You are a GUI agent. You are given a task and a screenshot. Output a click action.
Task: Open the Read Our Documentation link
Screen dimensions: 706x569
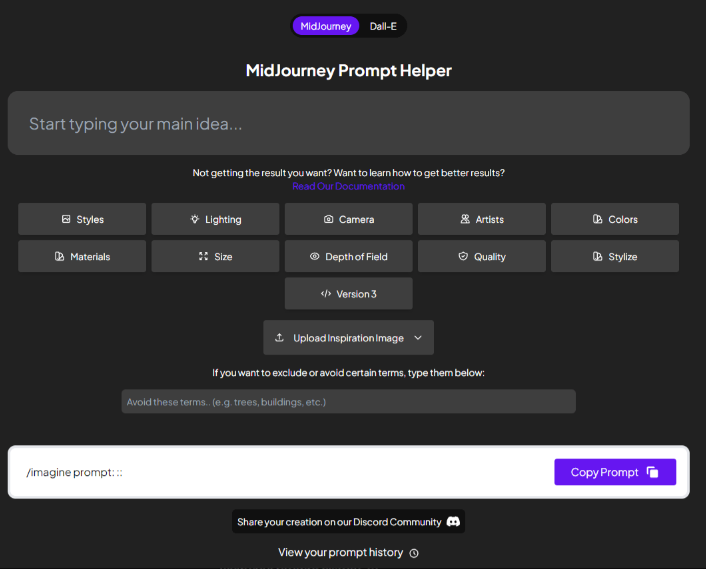pyautogui.click(x=348, y=186)
